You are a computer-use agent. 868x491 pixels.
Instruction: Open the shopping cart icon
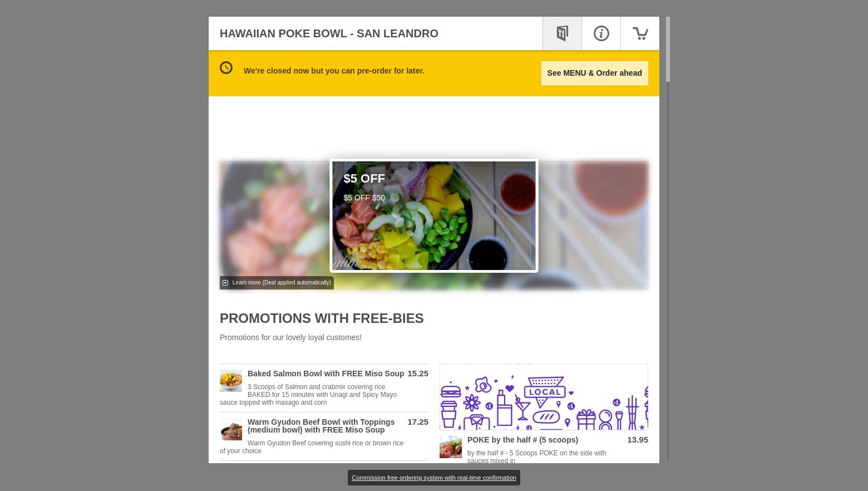[640, 33]
